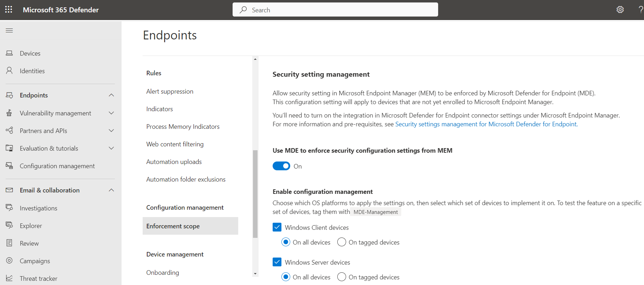Open Web content filtering settings

(x=175, y=144)
